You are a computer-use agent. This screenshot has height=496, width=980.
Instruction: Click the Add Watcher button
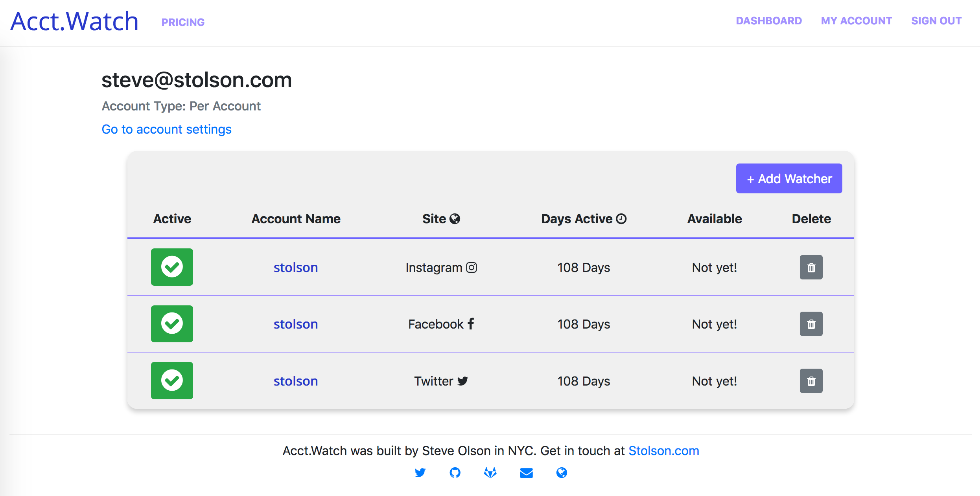pyautogui.click(x=789, y=178)
